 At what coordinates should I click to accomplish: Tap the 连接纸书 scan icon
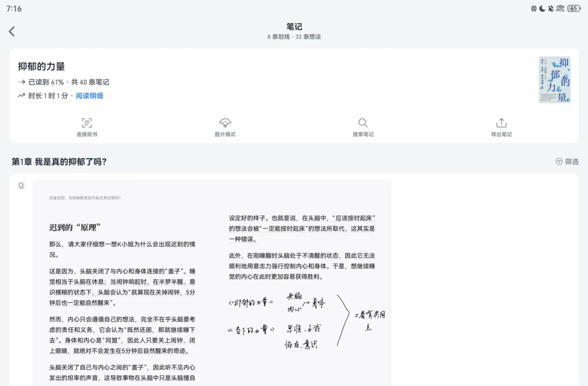[x=87, y=123]
